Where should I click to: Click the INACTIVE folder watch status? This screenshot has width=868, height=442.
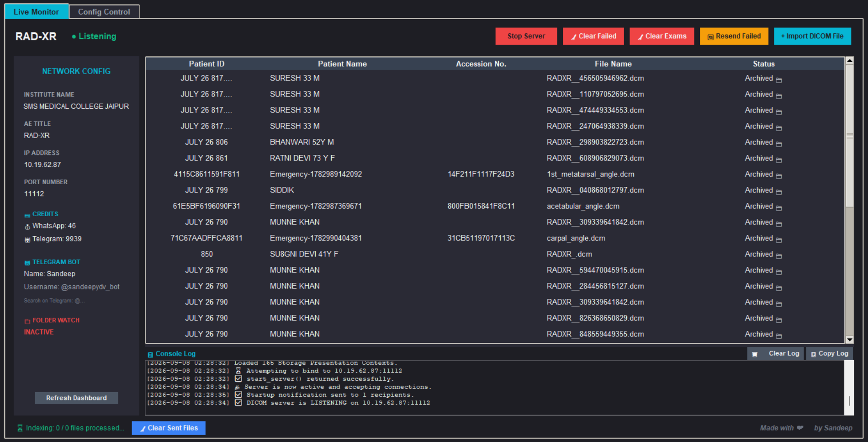point(39,332)
